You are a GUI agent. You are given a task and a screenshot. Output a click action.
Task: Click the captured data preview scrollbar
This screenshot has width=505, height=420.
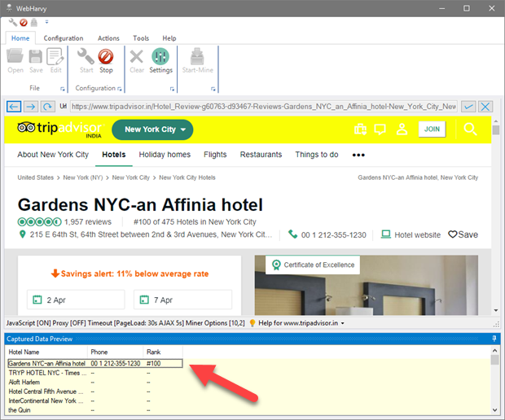[494, 383]
